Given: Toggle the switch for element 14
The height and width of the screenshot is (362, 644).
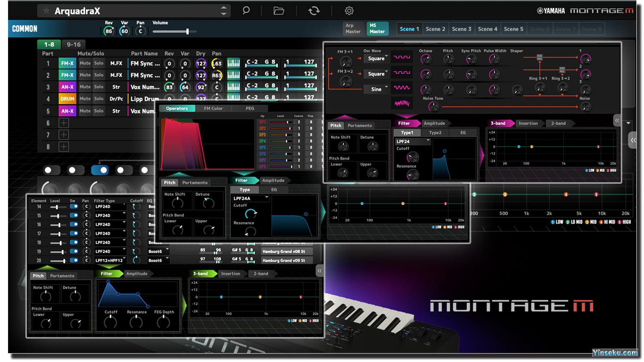Looking at the screenshot, I should click(74, 206).
